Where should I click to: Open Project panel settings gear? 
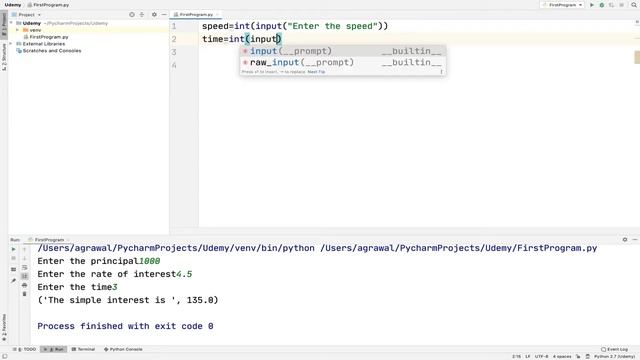[x=154, y=15]
